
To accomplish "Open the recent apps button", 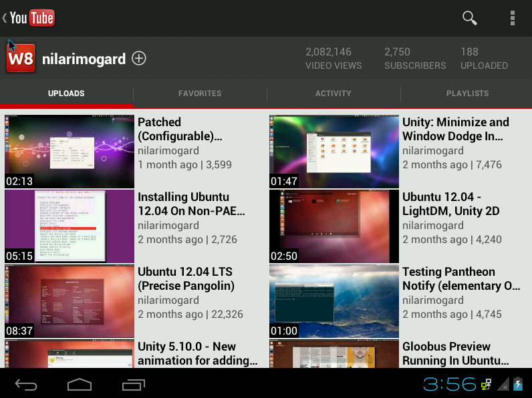I will click(x=134, y=385).
